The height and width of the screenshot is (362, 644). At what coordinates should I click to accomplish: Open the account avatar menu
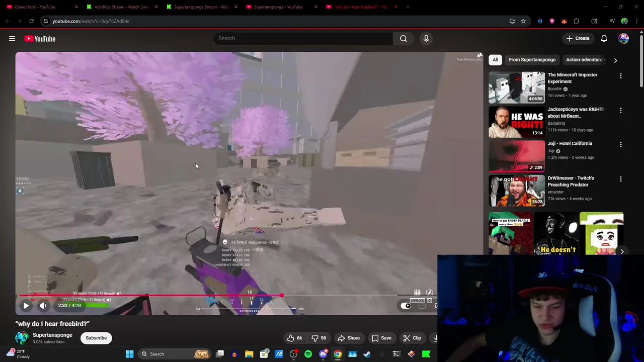(x=623, y=38)
